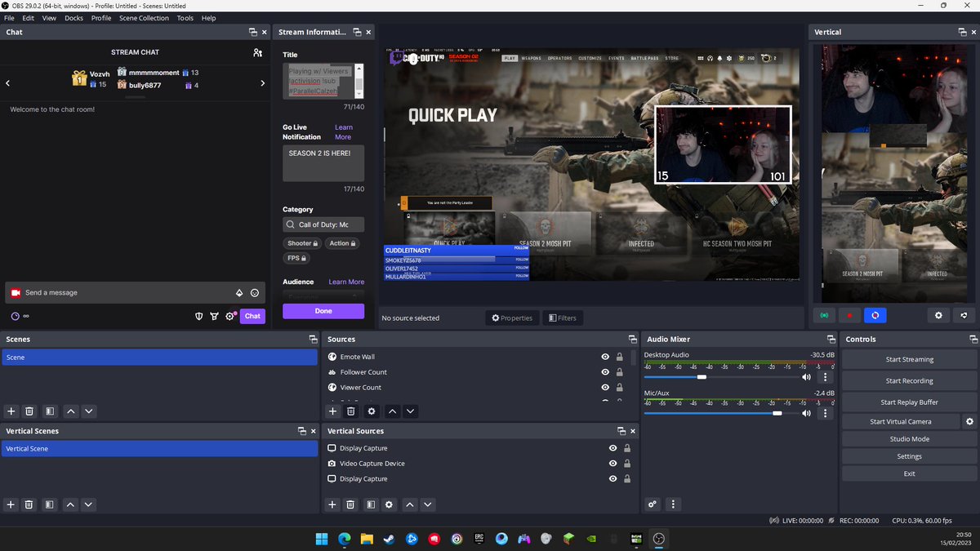Add a new vertical scene
This screenshot has width=980, height=551.
tap(11, 504)
